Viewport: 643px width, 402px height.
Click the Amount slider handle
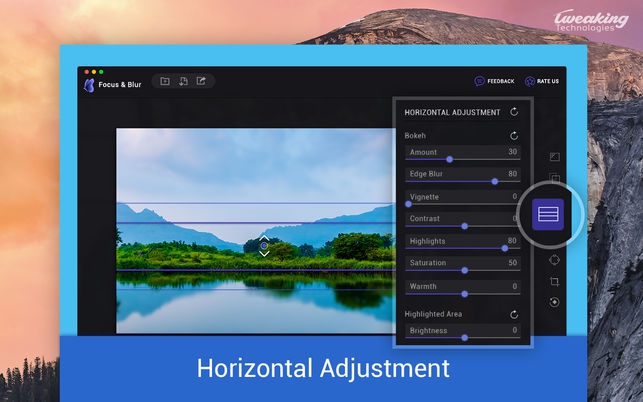pos(449,159)
